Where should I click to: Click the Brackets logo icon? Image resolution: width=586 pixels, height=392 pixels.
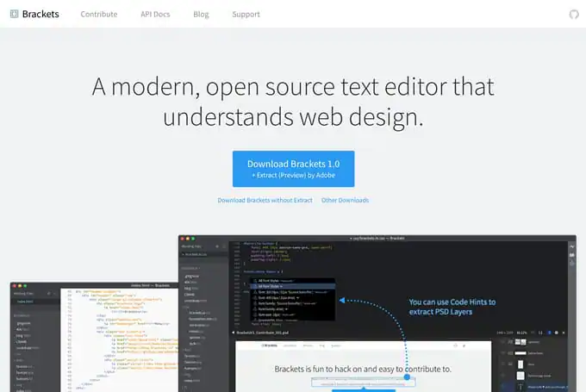click(x=14, y=14)
